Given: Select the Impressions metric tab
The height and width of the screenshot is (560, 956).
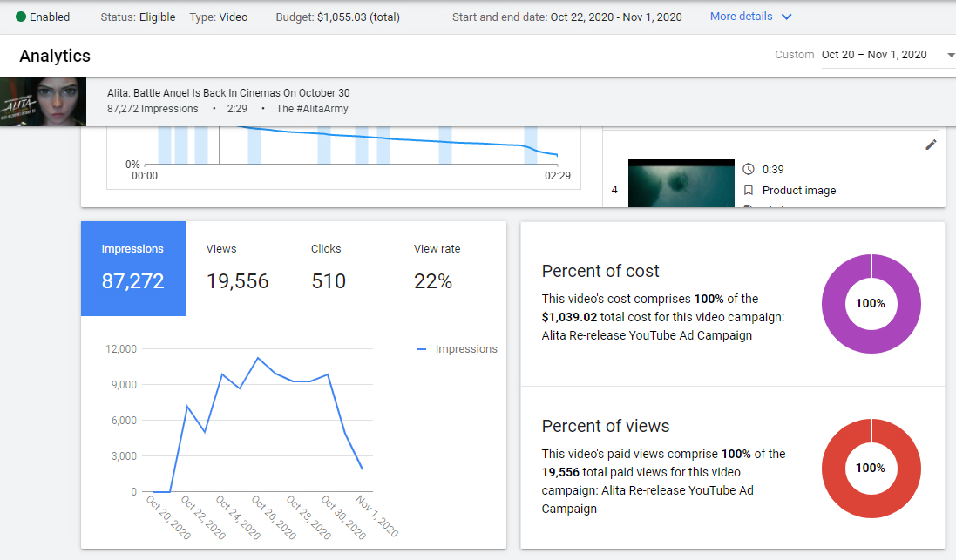Looking at the screenshot, I should pyautogui.click(x=132, y=268).
